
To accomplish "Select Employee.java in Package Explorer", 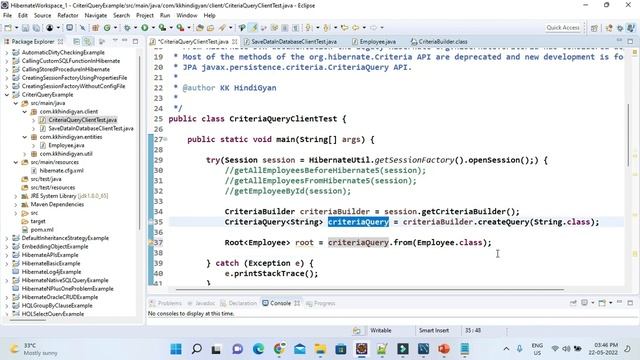I will point(62,145).
